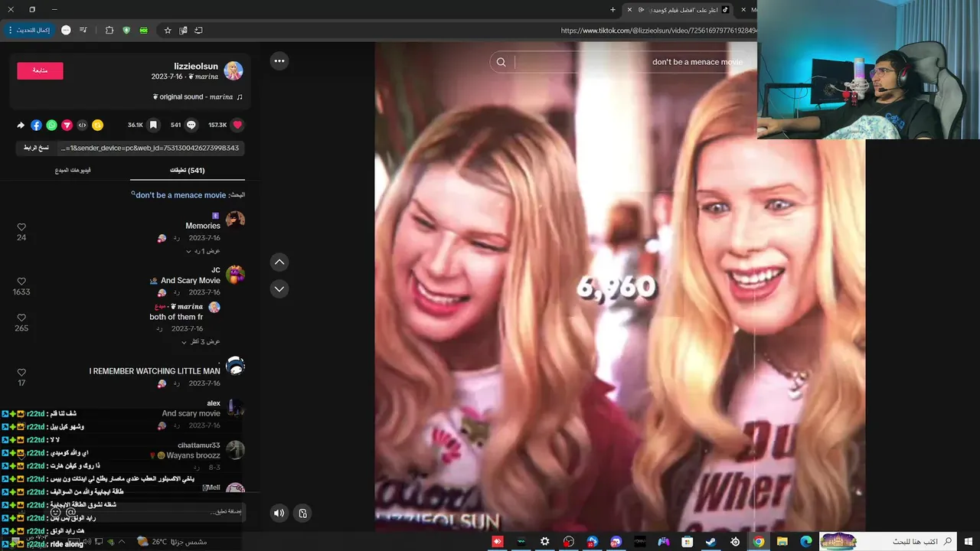The image size is (980, 551).
Task: Open the 'don't be a menace movie' search link
Action: tap(181, 195)
